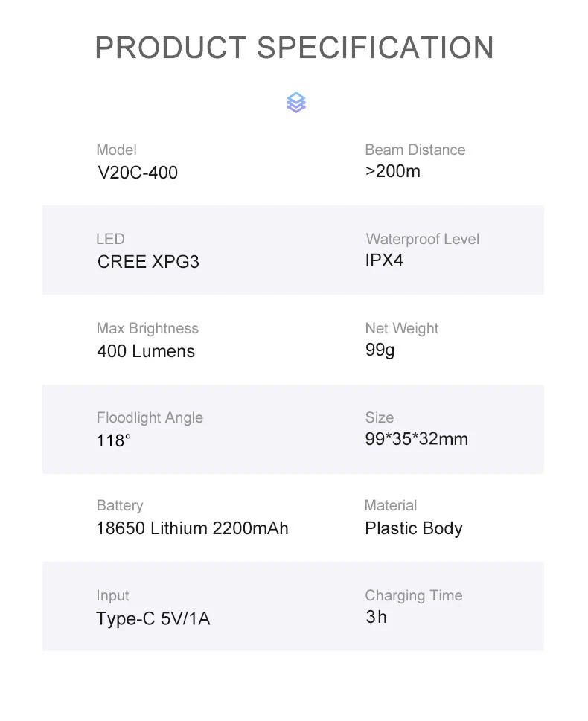Click the Floodlight Angle label
This screenshot has height=721, width=588.
tap(150, 417)
